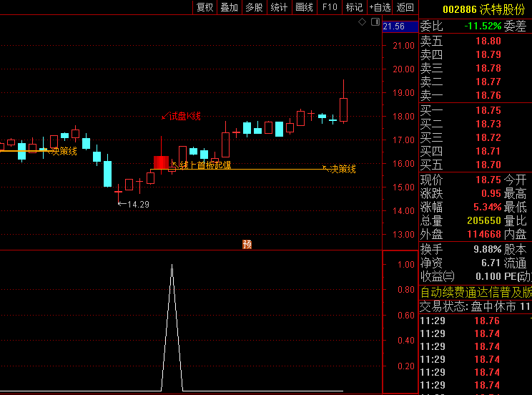Select the 多股 multi-stock view
This screenshot has width=532, height=395.
254,7
